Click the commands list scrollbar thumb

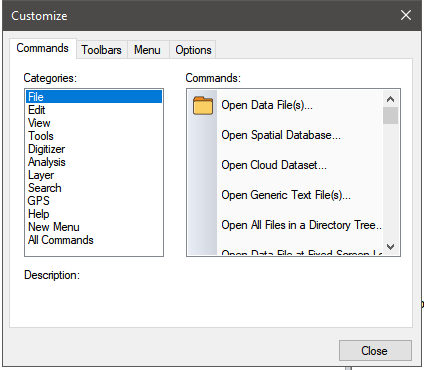390,115
